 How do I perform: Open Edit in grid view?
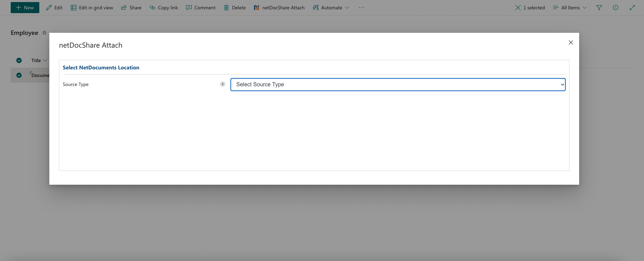[92, 8]
